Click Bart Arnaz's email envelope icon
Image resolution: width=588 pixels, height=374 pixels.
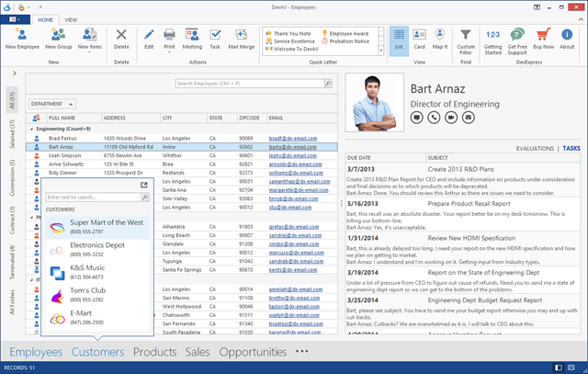468,118
